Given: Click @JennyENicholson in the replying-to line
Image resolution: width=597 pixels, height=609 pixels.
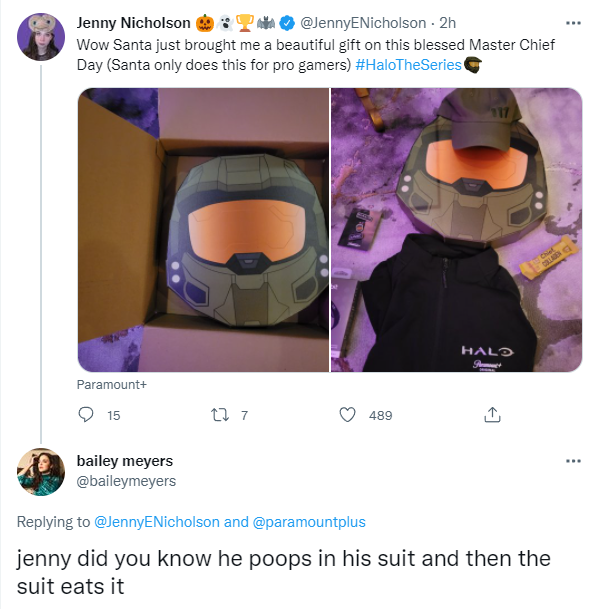Looking at the screenshot, I should click(x=157, y=522).
